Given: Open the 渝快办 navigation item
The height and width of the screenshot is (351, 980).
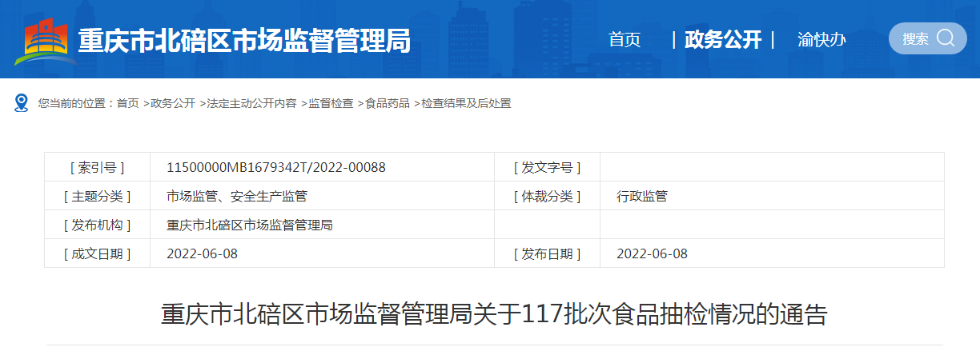Looking at the screenshot, I should point(821,39).
